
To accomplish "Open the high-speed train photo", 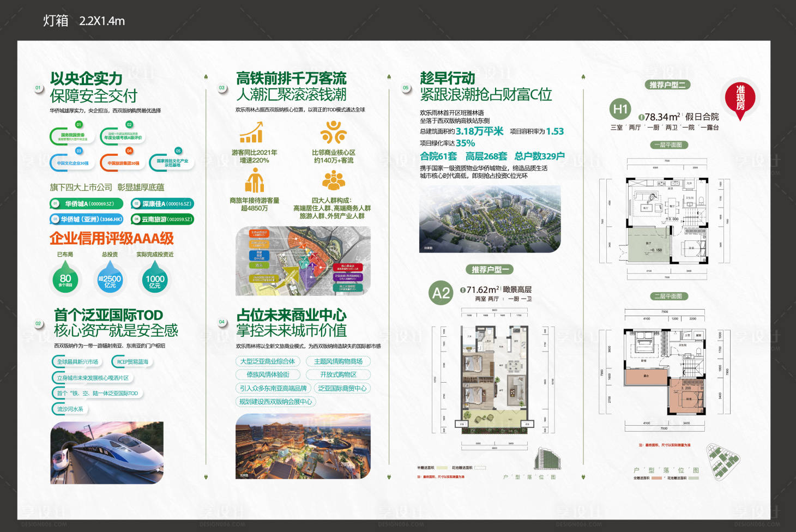I will click(x=107, y=452).
